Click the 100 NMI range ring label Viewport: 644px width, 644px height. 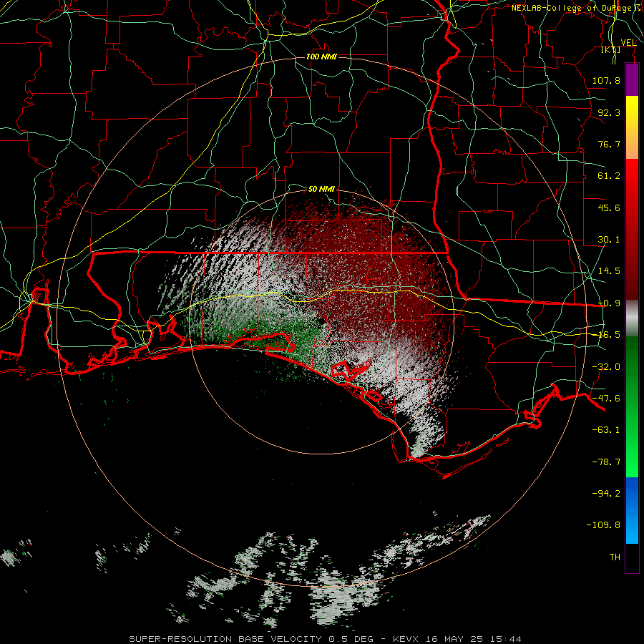(x=321, y=57)
